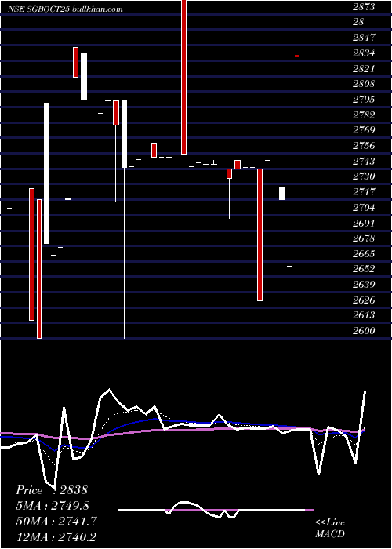Click the Price : 2838 readout
This screenshot has width=392, height=549.
pos(52,490)
